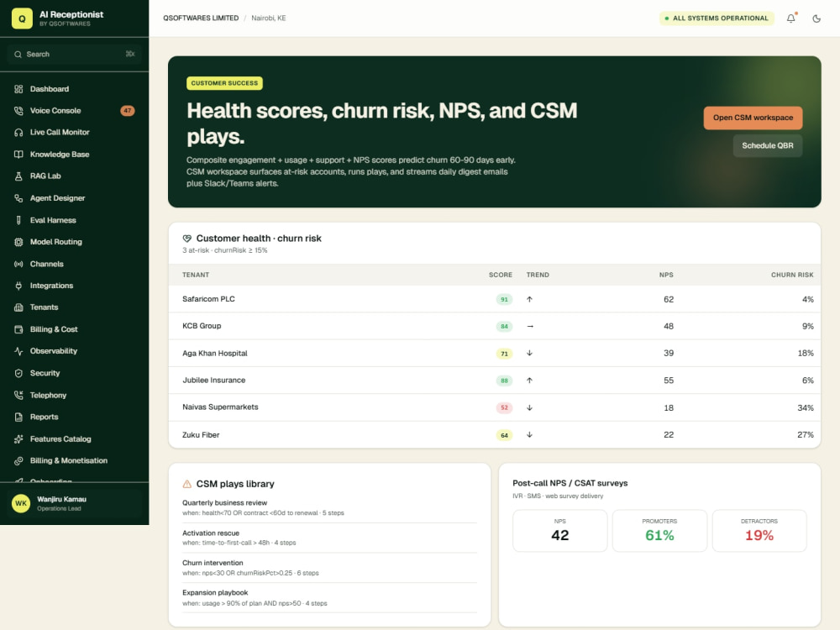Click the Eval Harness icon

(18, 220)
